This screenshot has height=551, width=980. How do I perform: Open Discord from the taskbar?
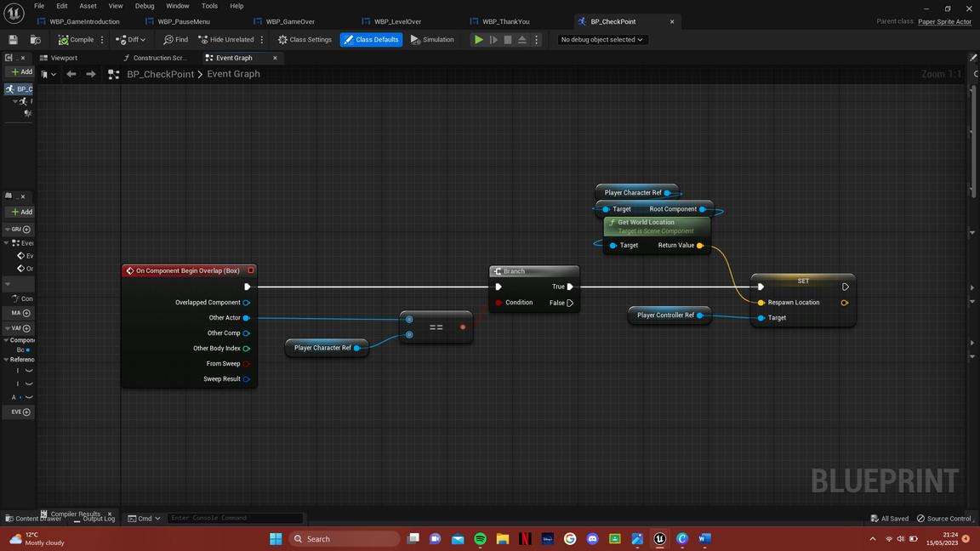(x=592, y=538)
